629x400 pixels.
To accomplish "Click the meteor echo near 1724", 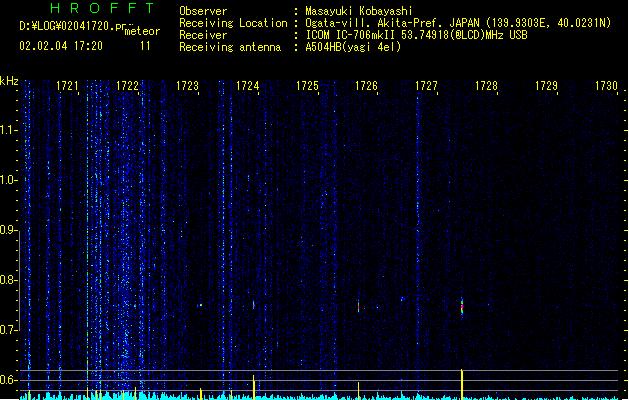I will pyautogui.click(x=254, y=305).
